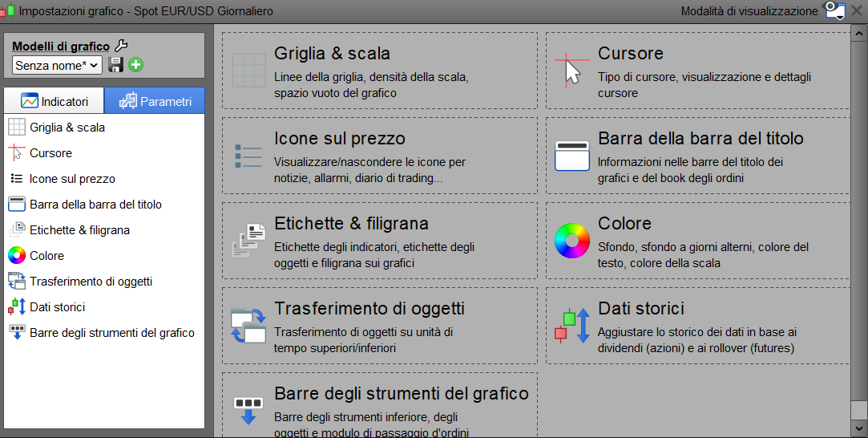Open the Dati storici card heading
This screenshot has width=868, height=438.
(641, 308)
